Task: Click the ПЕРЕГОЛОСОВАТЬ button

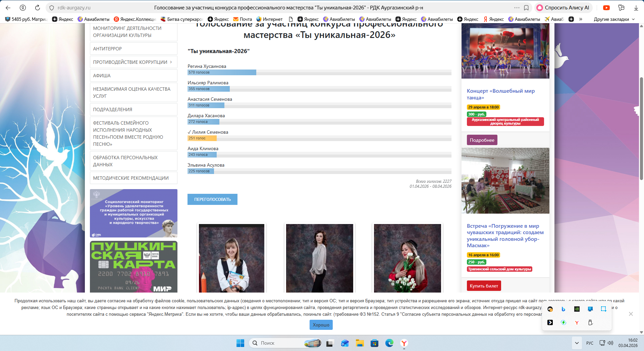Action: click(x=212, y=199)
